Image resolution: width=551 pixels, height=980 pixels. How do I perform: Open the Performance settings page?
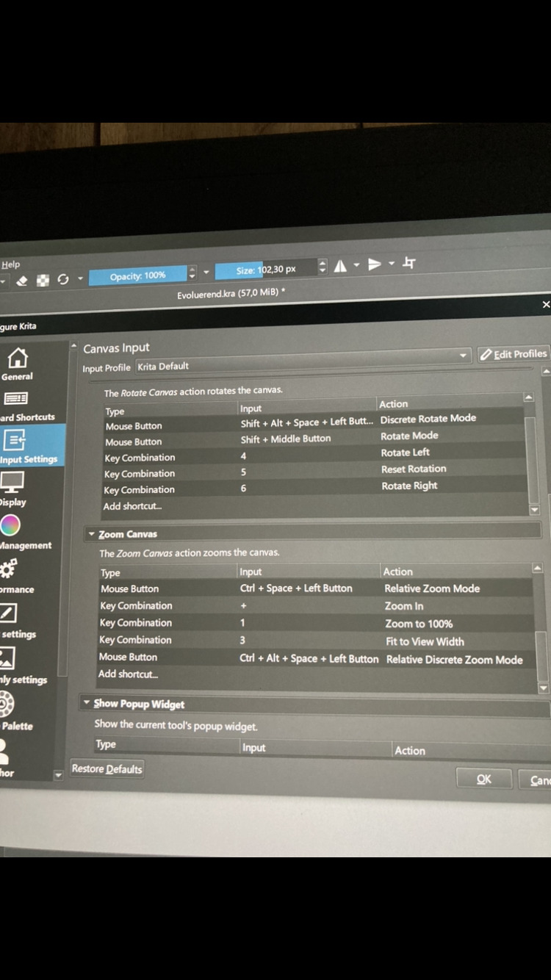16,577
